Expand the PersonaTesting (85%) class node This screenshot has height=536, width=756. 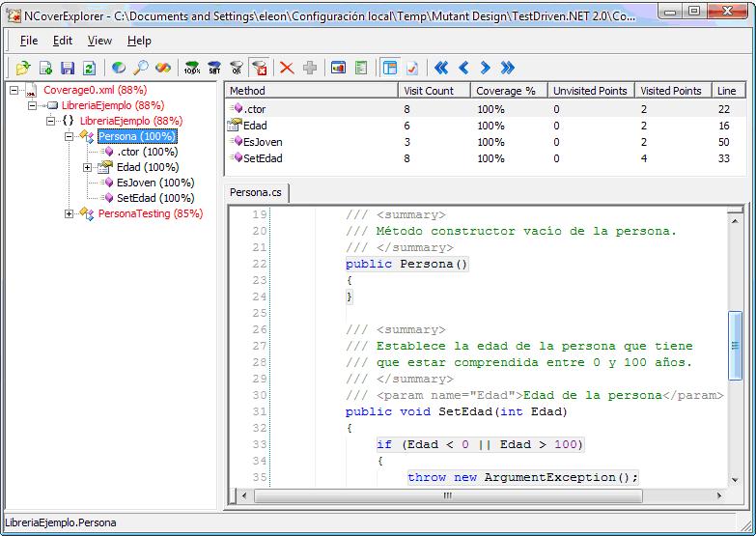(x=69, y=213)
